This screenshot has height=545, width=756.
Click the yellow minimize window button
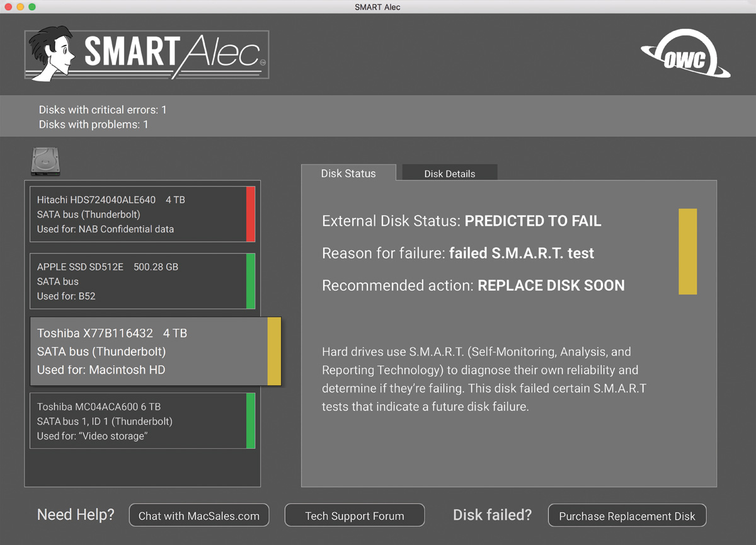20,7
